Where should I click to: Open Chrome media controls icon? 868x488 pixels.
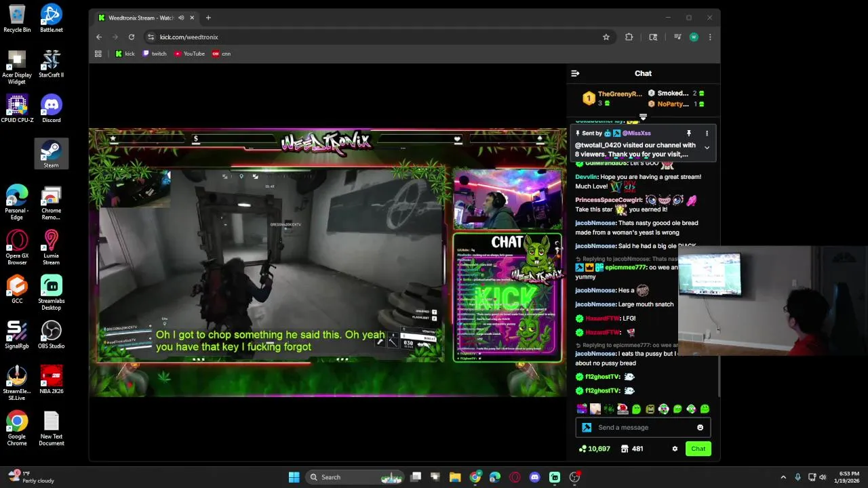(677, 37)
